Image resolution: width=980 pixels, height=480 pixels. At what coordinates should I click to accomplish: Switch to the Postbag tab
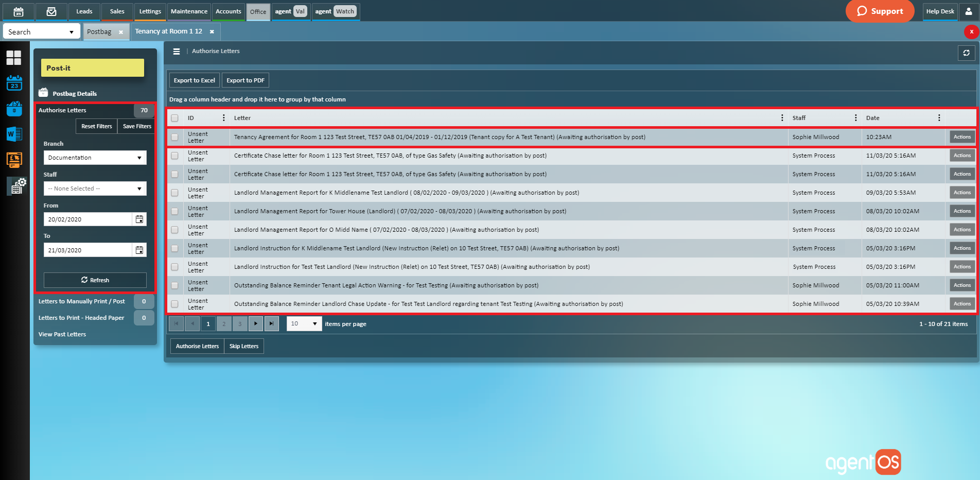click(x=99, y=32)
